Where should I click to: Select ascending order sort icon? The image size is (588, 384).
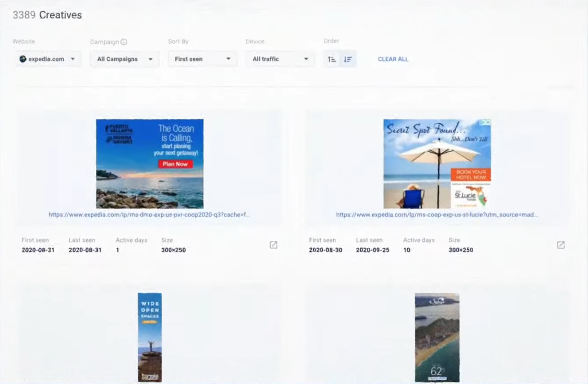tap(332, 59)
